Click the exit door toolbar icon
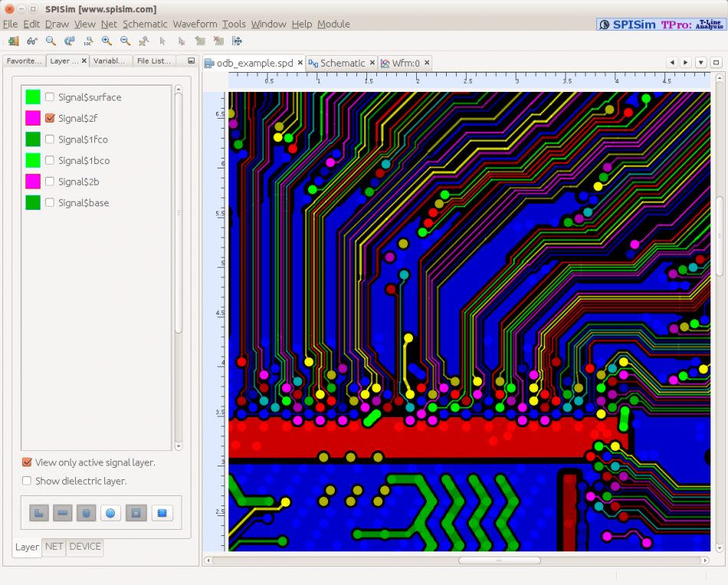728x585 pixels. click(13, 41)
